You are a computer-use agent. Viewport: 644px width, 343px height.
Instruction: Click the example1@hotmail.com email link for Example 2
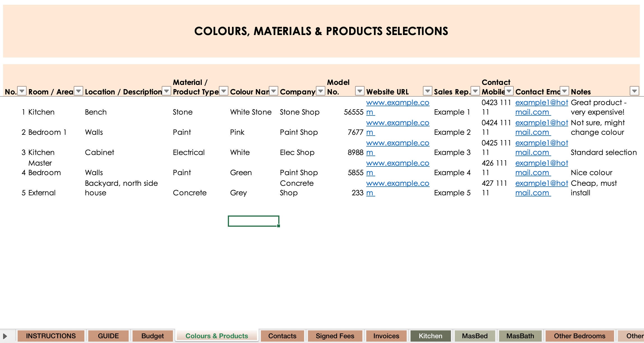(x=541, y=128)
